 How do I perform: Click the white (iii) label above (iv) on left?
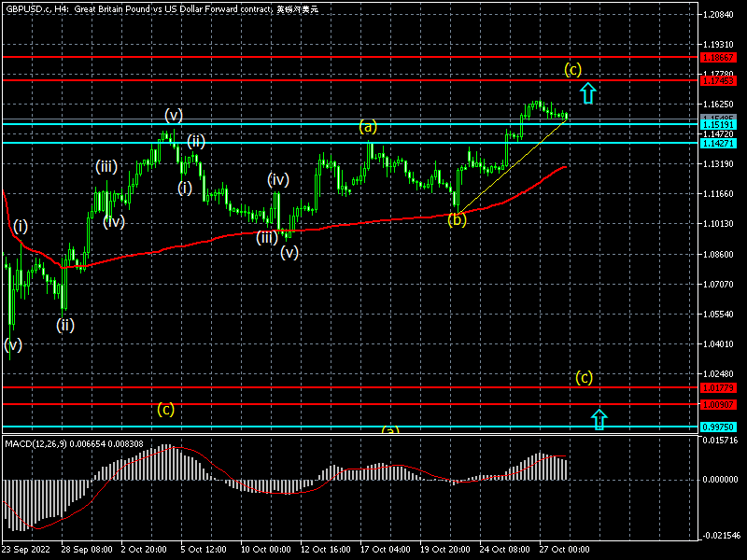[106, 167]
